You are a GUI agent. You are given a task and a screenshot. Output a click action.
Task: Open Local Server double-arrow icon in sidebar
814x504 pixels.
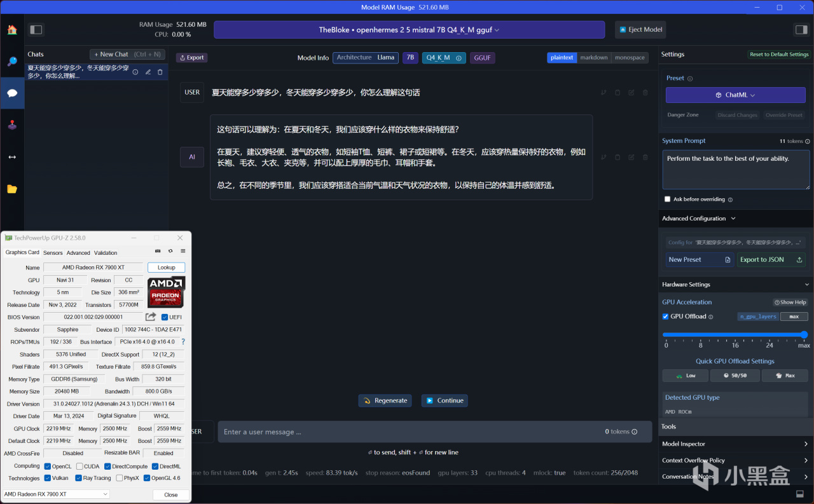pos(12,157)
